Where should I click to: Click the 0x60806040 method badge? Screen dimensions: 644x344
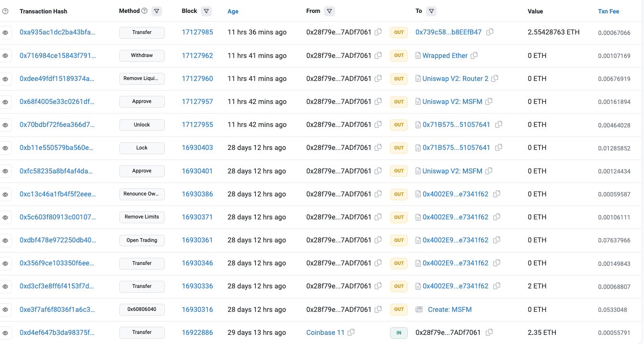pos(142,310)
